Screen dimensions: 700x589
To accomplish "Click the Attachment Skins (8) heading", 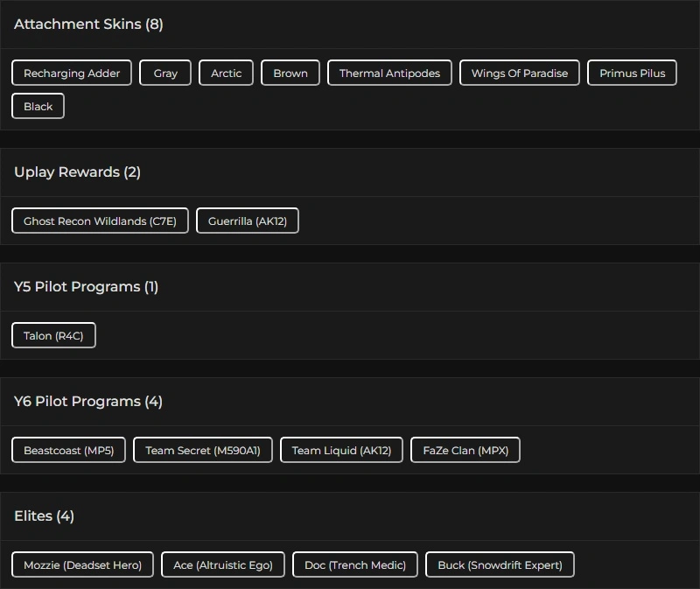I will pos(88,25).
